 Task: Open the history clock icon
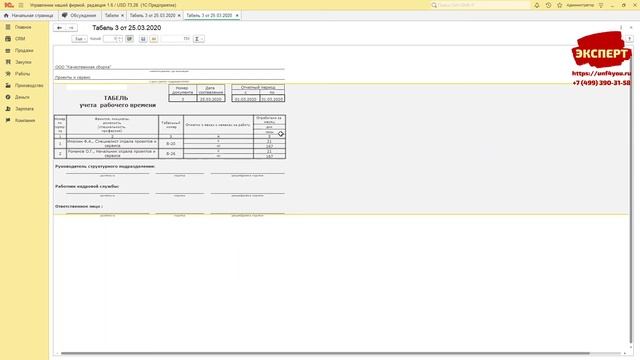click(x=548, y=5)
